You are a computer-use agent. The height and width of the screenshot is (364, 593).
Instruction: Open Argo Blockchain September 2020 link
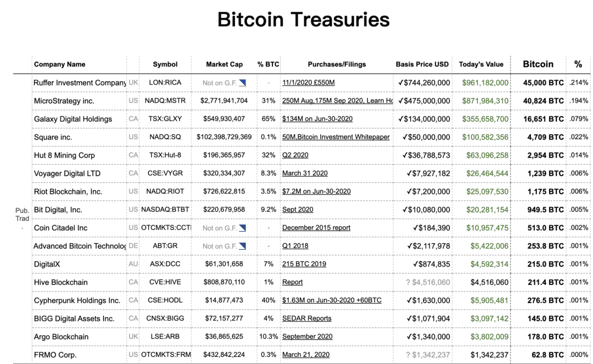[307, 337]
